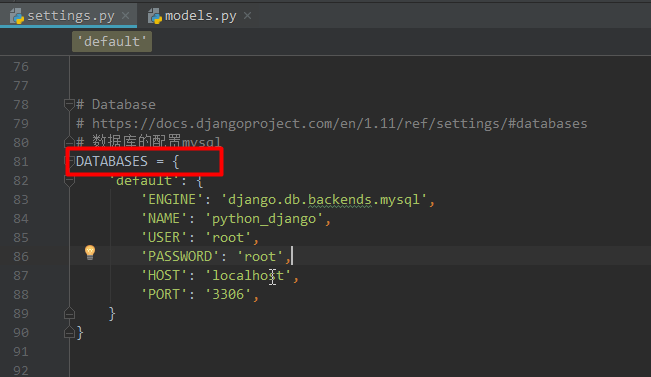Click the closing brace on line 89

tap(112, 313)
